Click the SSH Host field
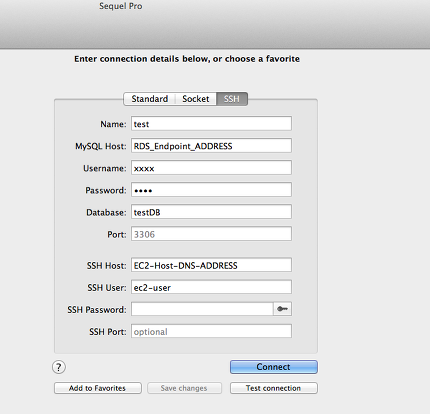430x414 pixels. pyautogui.click(x=211, y=265)
